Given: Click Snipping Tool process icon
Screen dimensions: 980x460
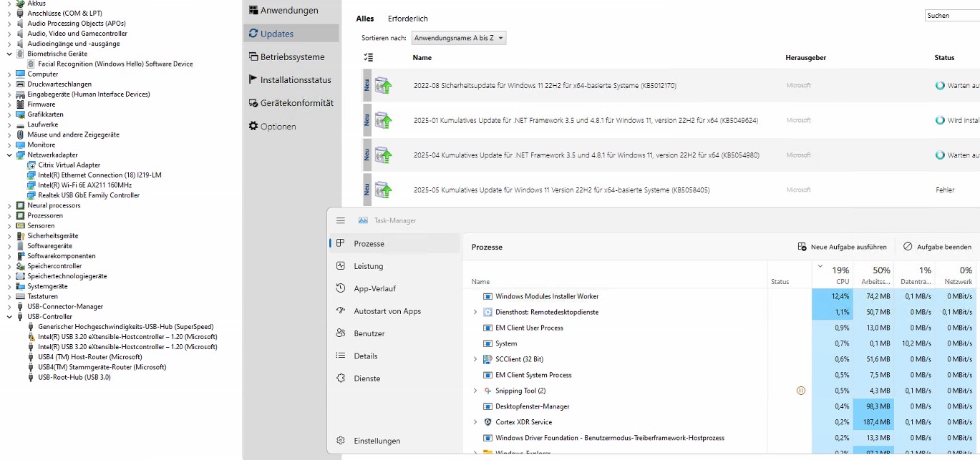Looking at the screenshot, I should 488,391.
